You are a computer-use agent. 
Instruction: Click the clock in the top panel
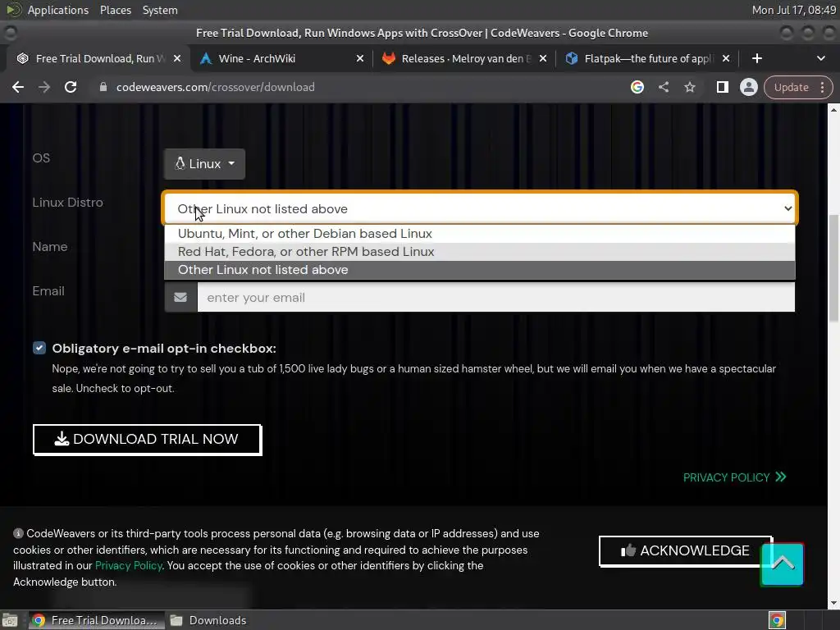pyautogui.click(x=793, y=10)
